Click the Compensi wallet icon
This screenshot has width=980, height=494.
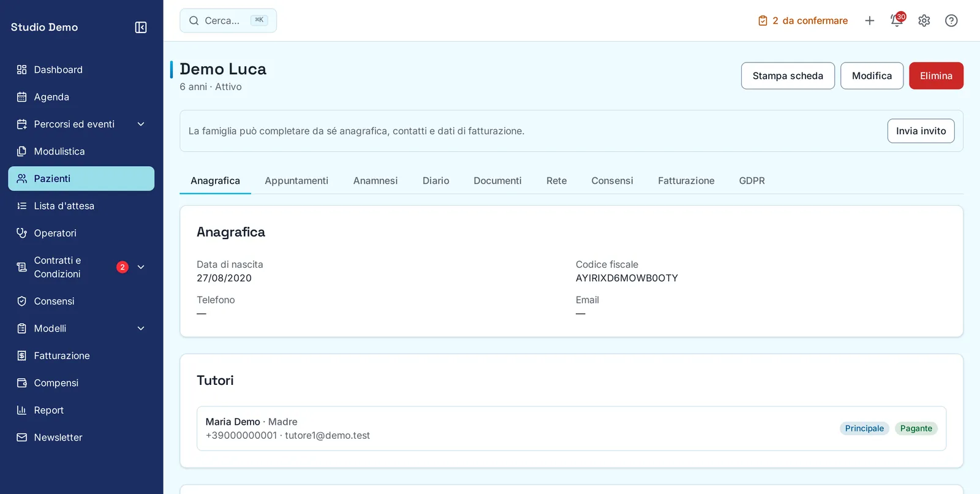pyautogui.click(x=22, y=383)
